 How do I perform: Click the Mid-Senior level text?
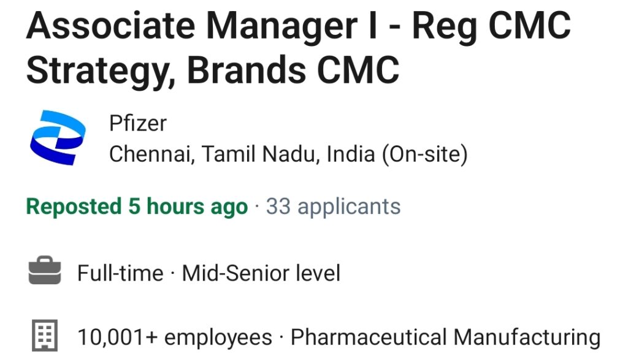point(261,273)
